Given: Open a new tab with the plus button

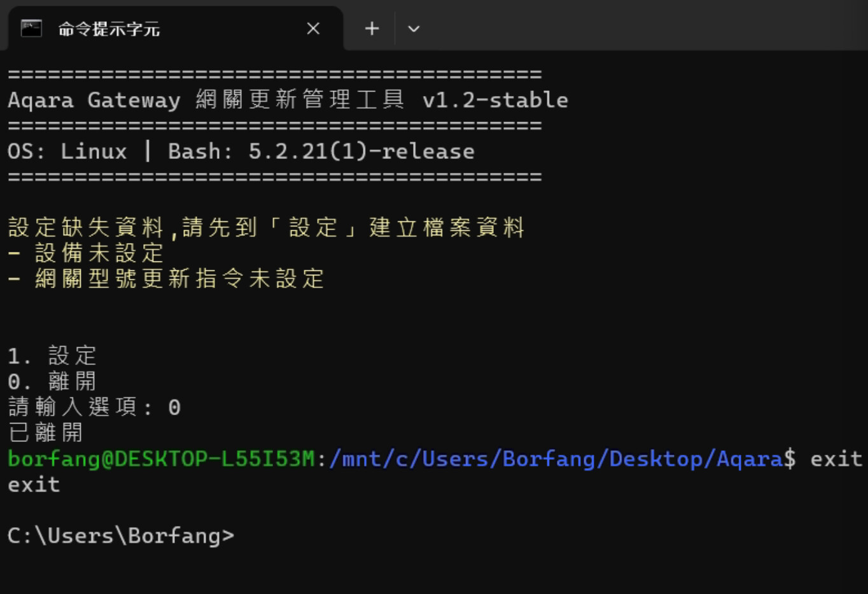Looking at the screenshot, I should coord(372,29).
